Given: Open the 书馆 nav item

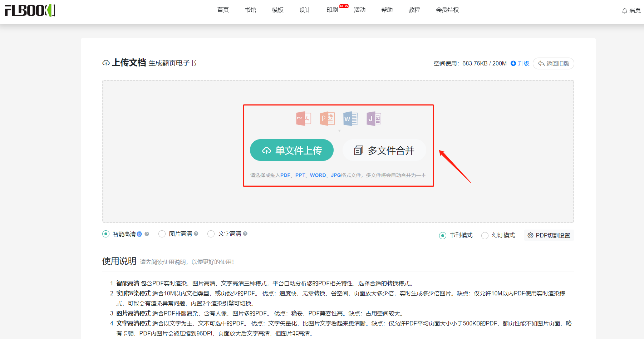Looking at the screenshot, I should pos(250,10).
